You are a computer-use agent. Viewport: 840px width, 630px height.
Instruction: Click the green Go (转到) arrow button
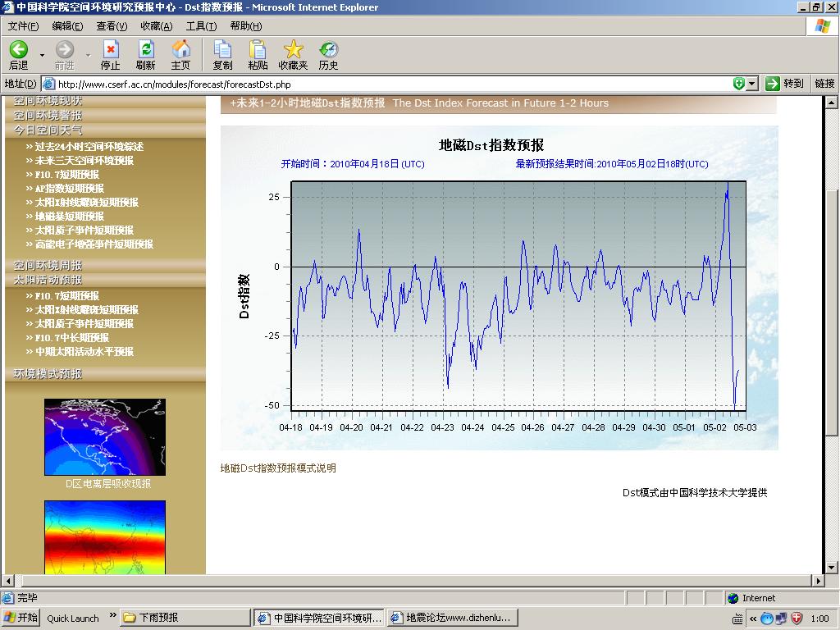tap(773, 84)
